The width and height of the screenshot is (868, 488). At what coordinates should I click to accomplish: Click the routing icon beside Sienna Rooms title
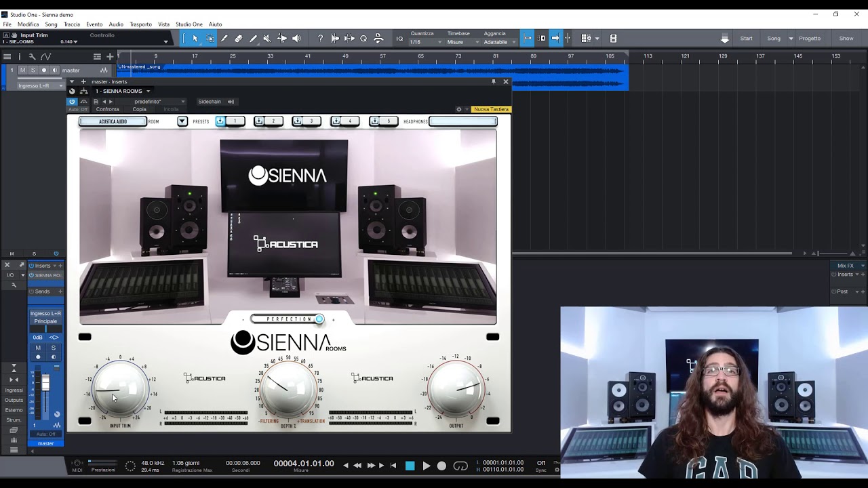point(84,91)
